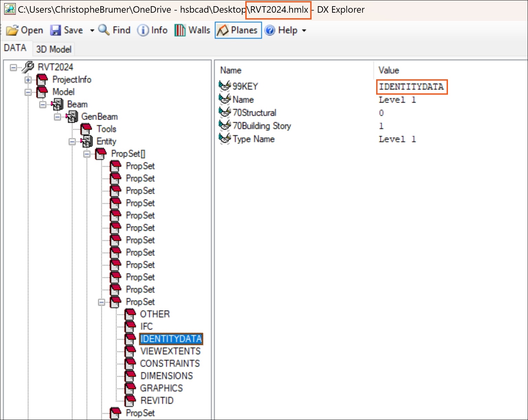Screen dimensions: 528x420
Task: Select the OTHER tree item
Action: click(x=155, y=314)
